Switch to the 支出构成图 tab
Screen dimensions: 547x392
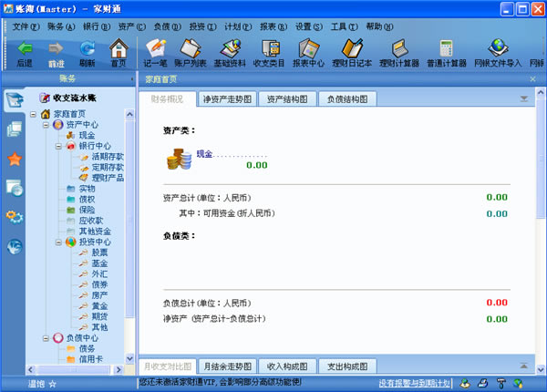(x=347, y=366)
